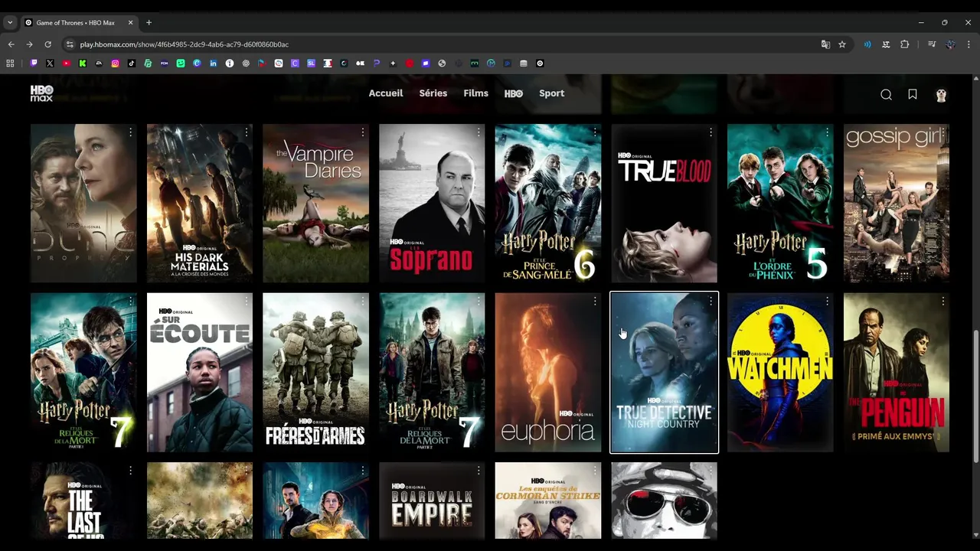Click the page vertical scrollbar thumb
Screen dimensions: 980x551
click(975, 396)
